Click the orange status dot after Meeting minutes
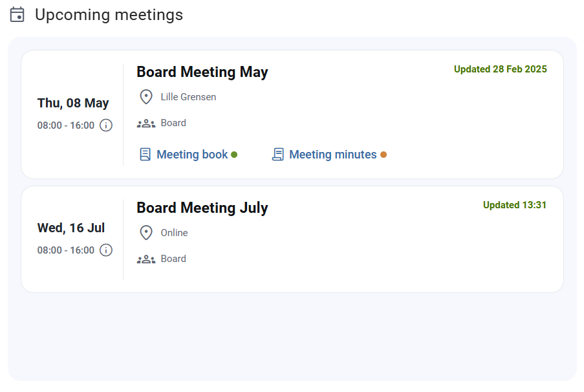This screenshot has height=392, width=584. [384, 155]
